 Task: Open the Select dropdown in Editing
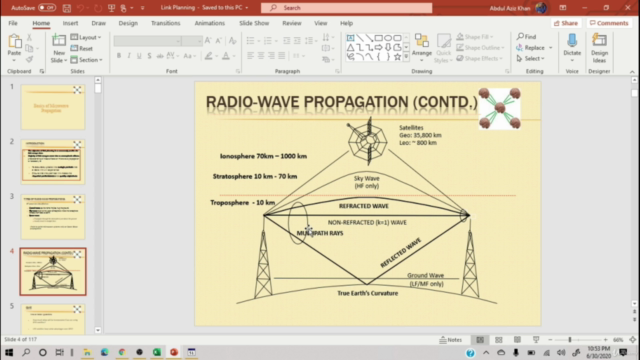coord(531,59)
